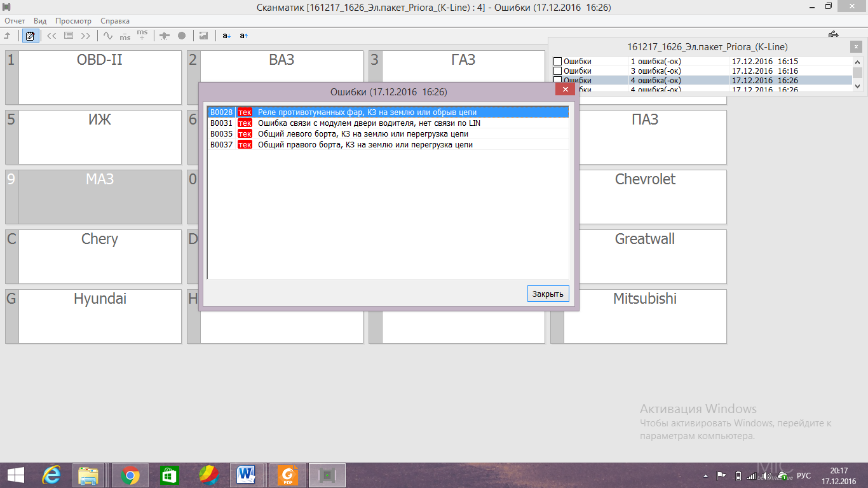Click the volume speaker tray icon

click(x=768, y=475)
